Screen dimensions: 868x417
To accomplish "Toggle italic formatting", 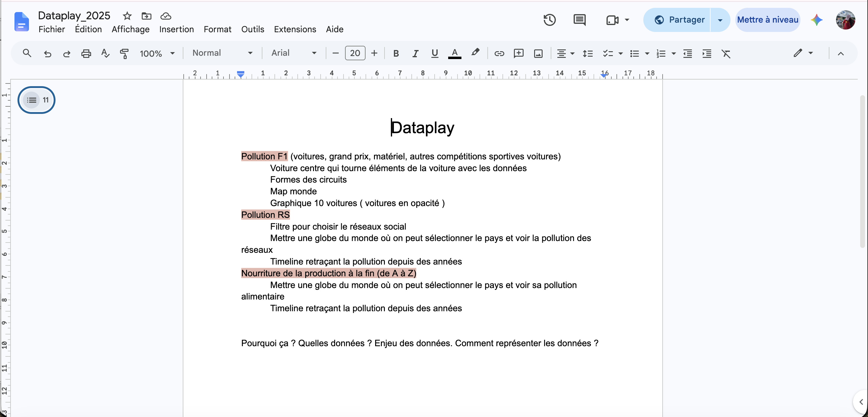I will pos(415,53).
